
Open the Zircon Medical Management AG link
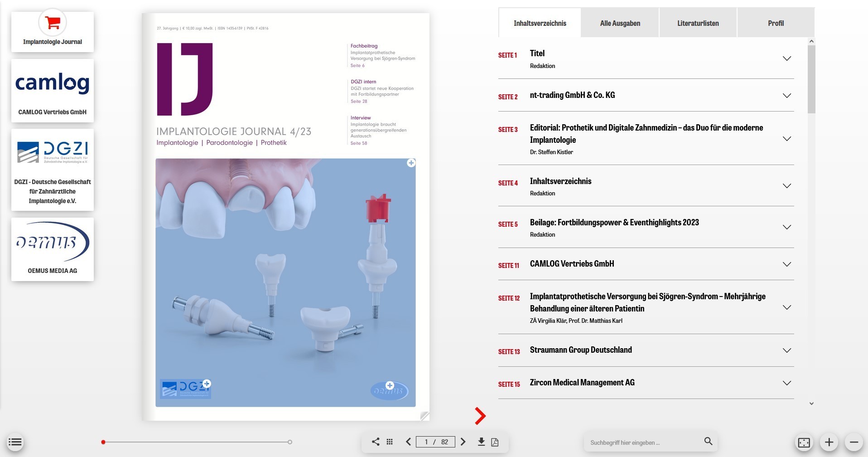tap(582, 383)
